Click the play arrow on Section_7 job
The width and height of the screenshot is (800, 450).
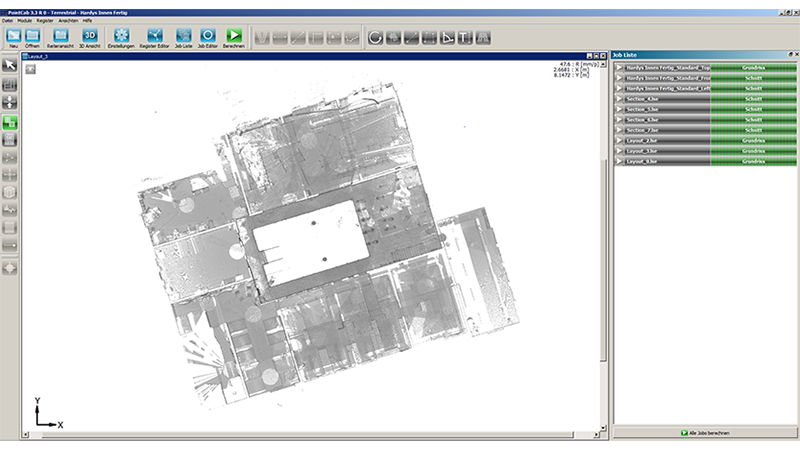click(619, 130)
